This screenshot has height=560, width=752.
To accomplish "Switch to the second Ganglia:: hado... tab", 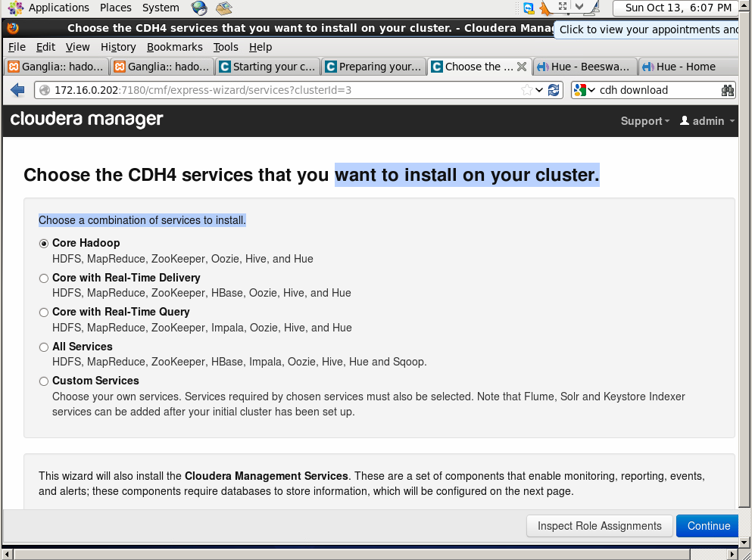I will [162, 67].
